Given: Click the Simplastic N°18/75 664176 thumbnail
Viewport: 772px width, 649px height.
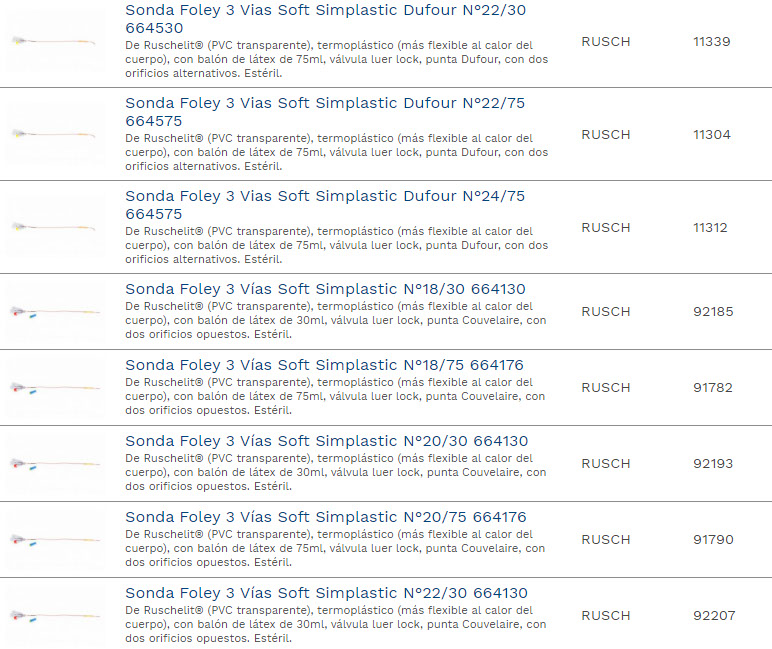Looking at the screenshot, I should point(55,387).
